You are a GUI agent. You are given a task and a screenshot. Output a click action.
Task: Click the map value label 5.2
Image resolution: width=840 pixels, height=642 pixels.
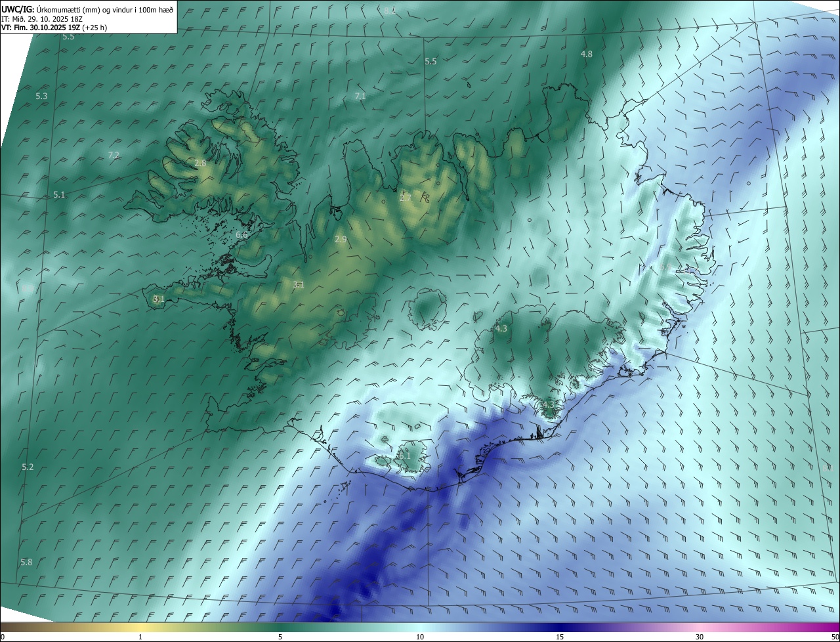pyautogui.click(x=28, y=467)
